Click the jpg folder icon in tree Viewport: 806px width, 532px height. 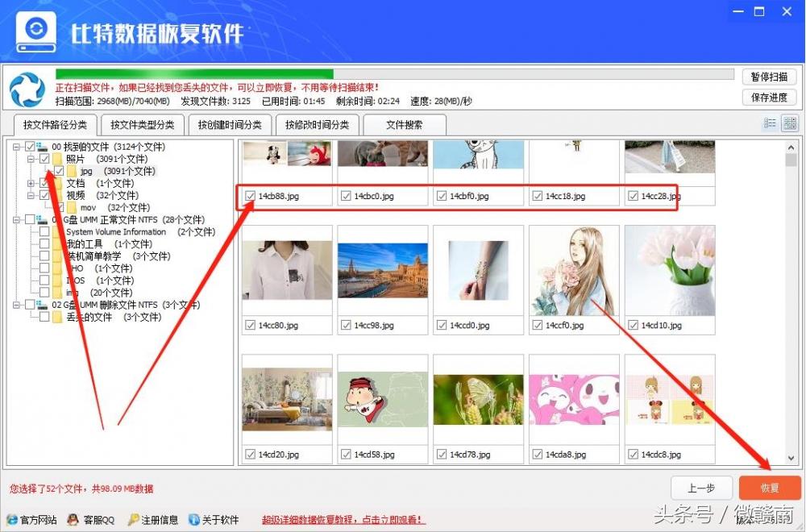(x=73, y=172)
